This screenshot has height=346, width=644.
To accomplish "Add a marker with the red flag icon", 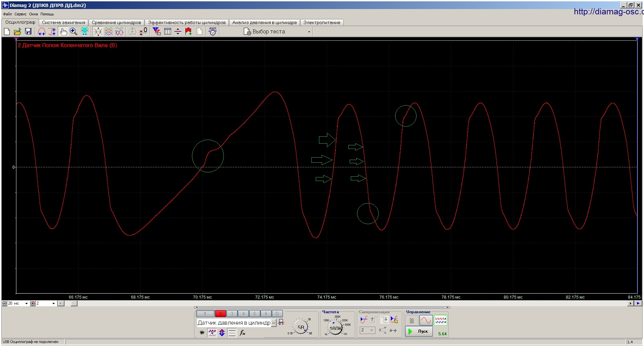I will pos(188,31).
